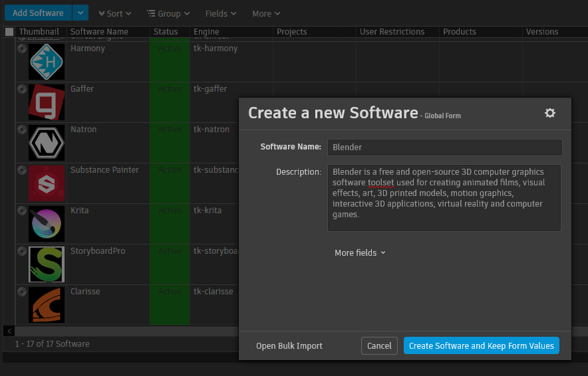
Task: Open the Add Software dropdown arrow
Action: pos(80,13)
